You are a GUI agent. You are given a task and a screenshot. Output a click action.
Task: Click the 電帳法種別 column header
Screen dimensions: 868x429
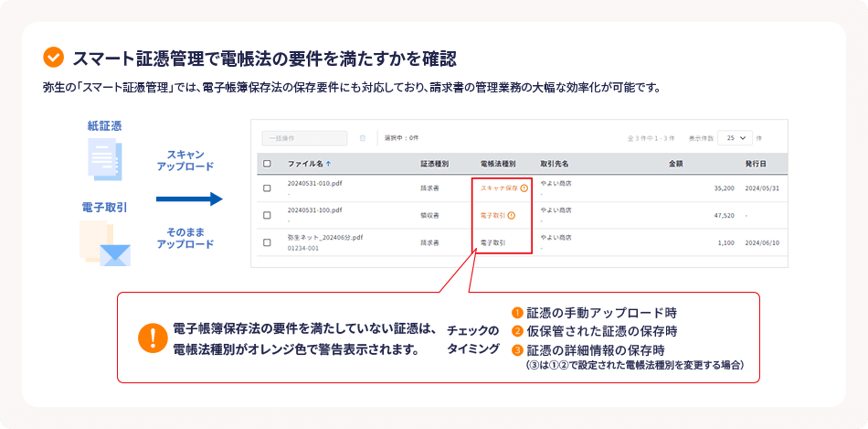click(x=498, y=164)
